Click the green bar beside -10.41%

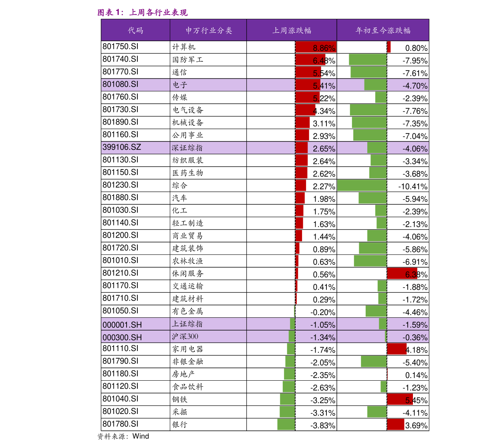[362, 186]
